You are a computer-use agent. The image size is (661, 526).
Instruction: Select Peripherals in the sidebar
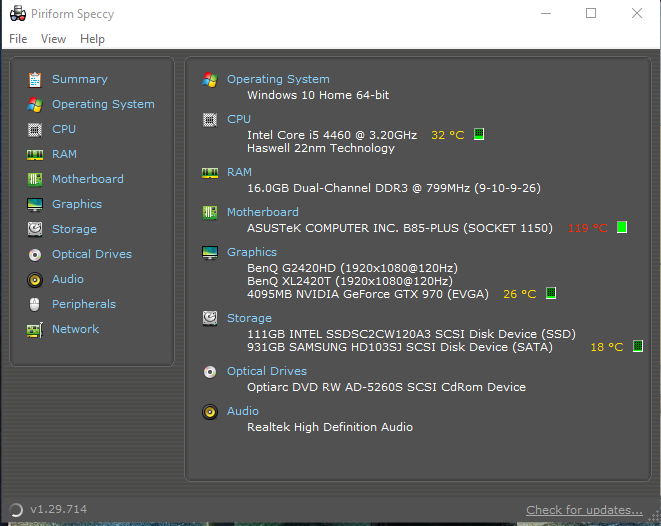pyautogui.click(x=84, y=304)
